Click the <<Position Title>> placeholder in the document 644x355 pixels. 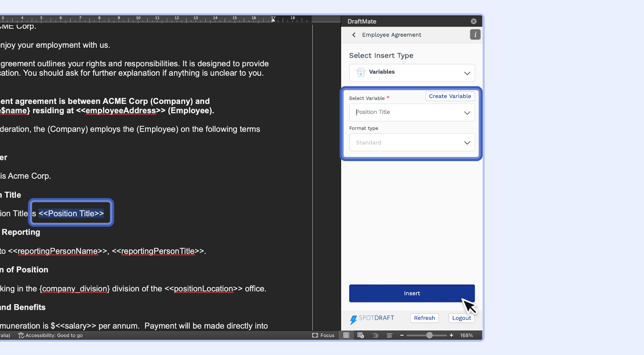coord(71,213)
